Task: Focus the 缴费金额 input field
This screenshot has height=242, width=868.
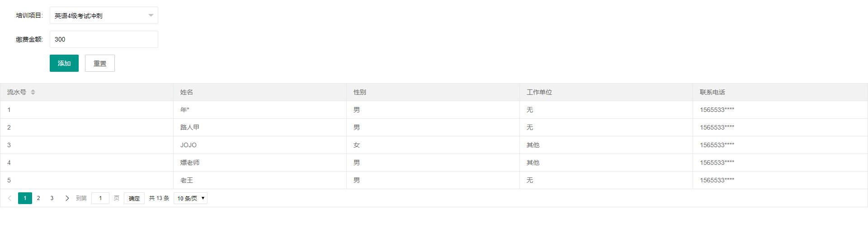Action: point(104,39)
